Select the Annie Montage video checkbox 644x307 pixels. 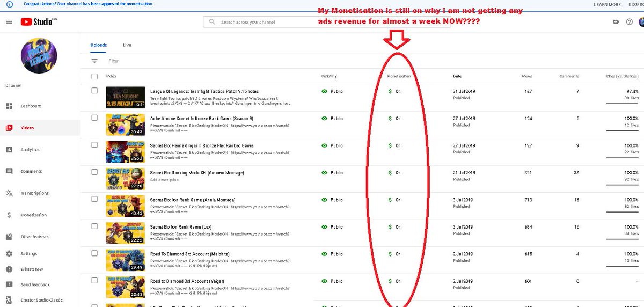pos(94,199)
